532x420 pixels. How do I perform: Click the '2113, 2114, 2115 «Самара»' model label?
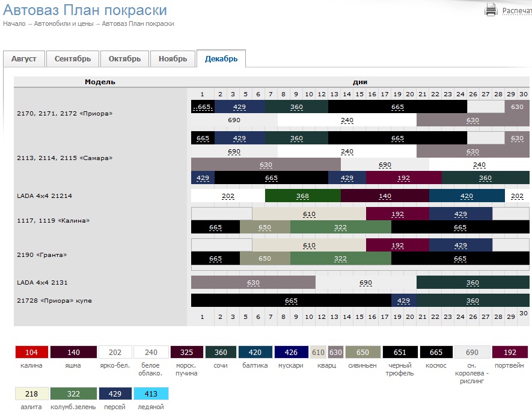[65, 158]
